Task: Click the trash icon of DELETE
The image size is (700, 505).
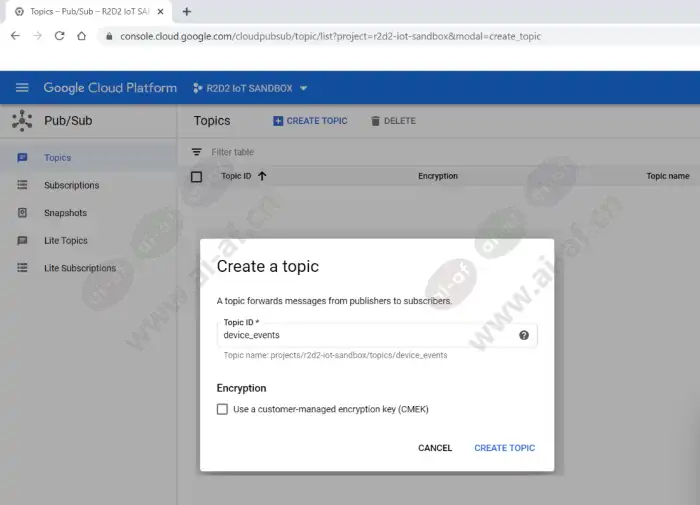Action: pos(375,121)
